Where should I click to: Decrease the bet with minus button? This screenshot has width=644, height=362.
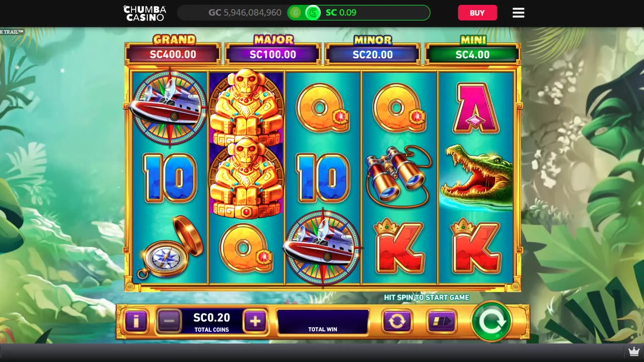(169, 321)
